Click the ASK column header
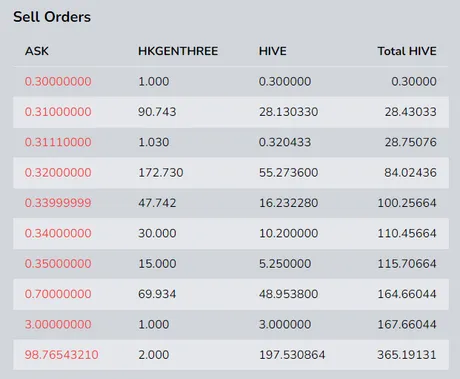This screenshot has width=460, height=379. tap(37, 51)
